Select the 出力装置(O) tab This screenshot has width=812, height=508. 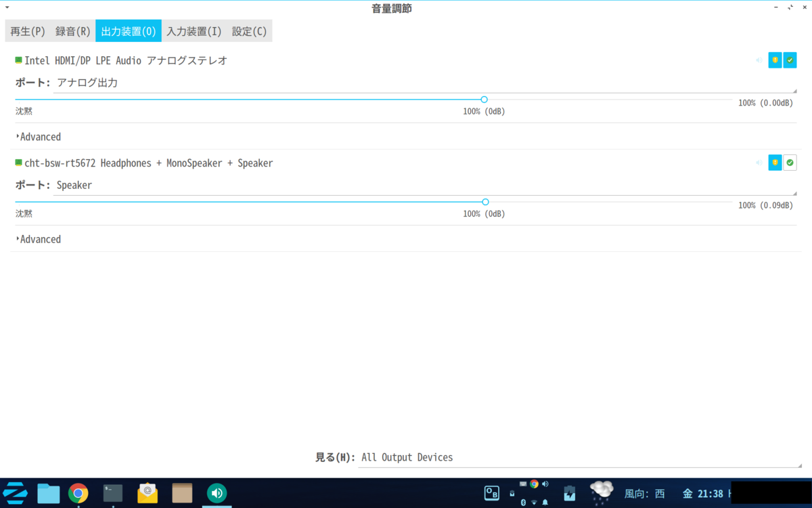pos(129,31)
